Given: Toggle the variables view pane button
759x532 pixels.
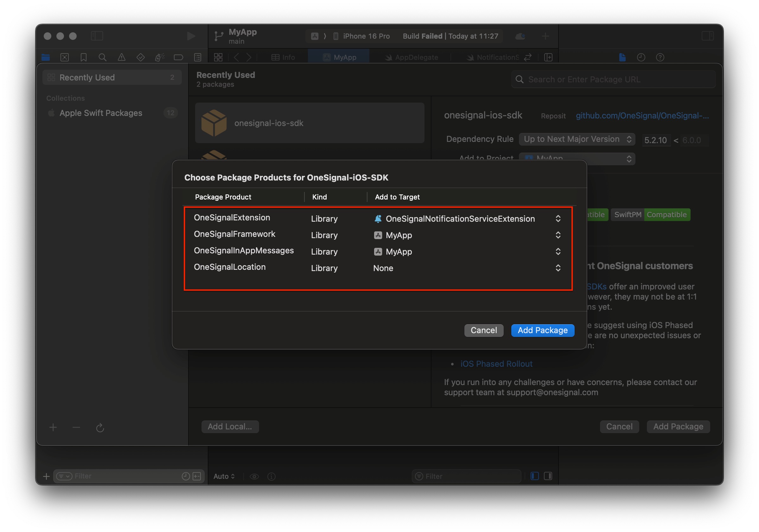Looking at the screenshot, I should click(534, 476).
